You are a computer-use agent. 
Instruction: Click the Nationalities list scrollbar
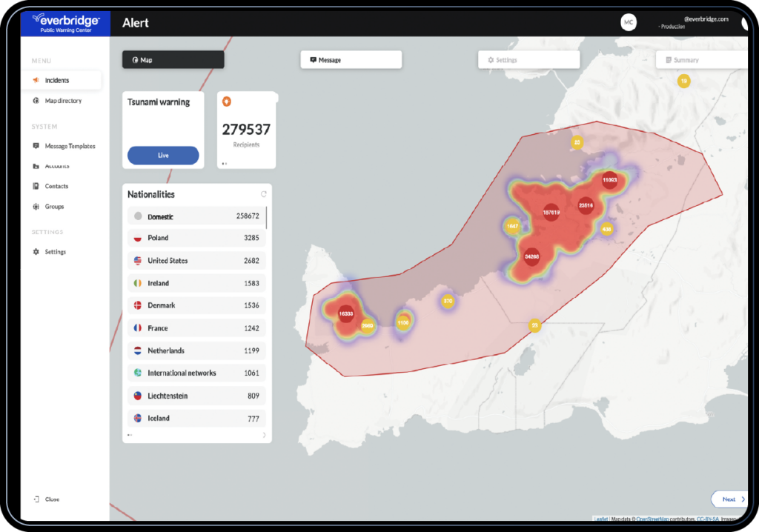266,218
